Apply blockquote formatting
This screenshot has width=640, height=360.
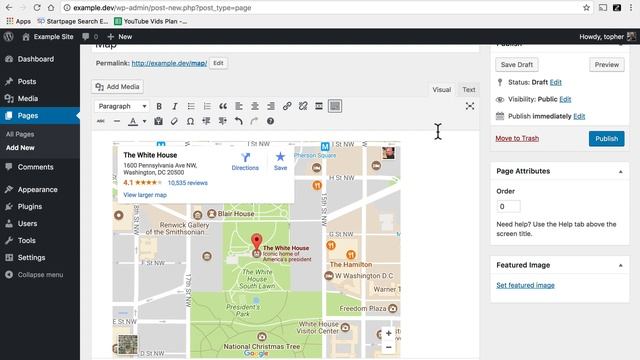click(x=223, y=106)
